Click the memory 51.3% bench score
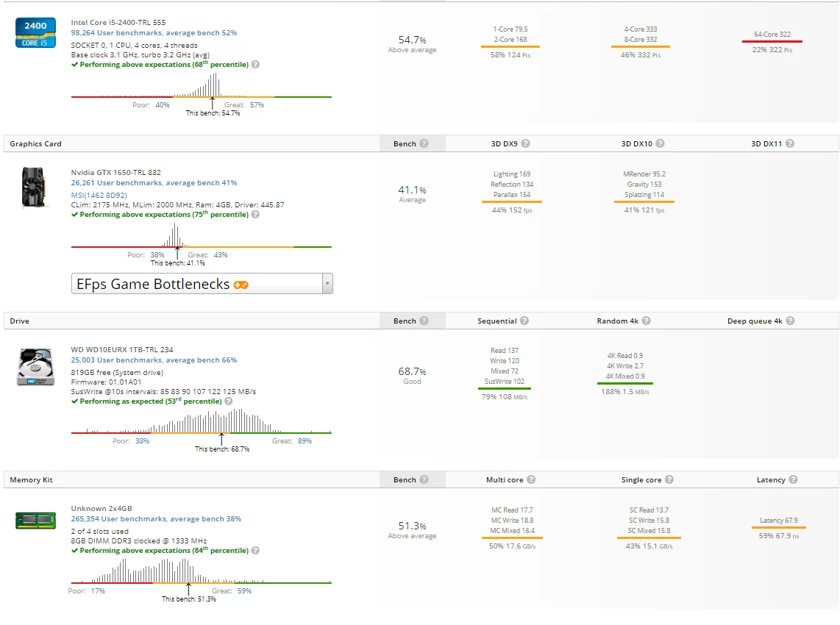The image size is (840, 625). pyautogui.click(x=412, y=526)
